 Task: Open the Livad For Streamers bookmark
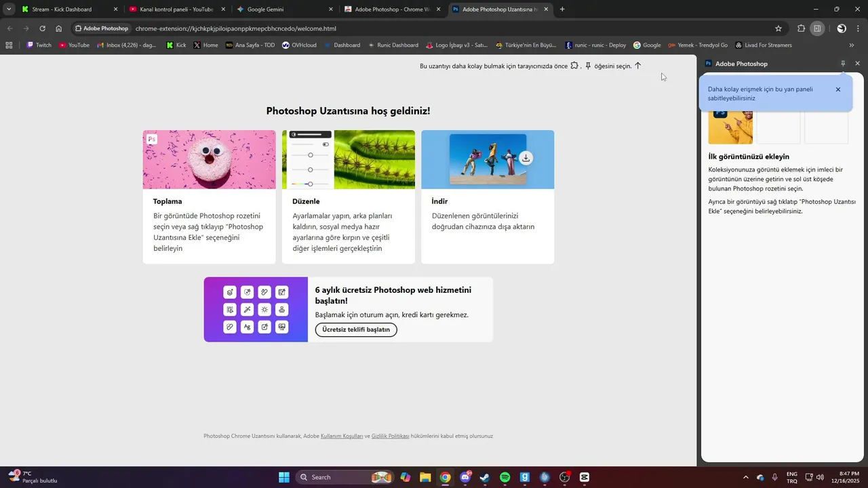tap(763, 45)
